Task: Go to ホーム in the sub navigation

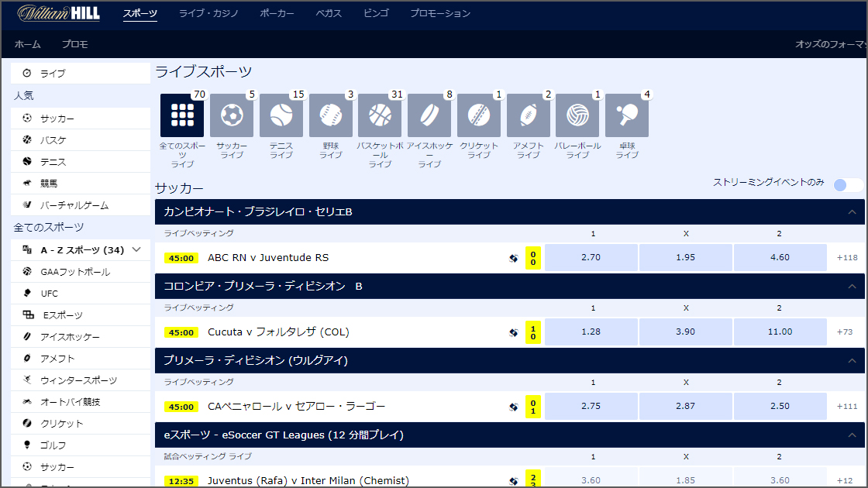Action: 28,44
